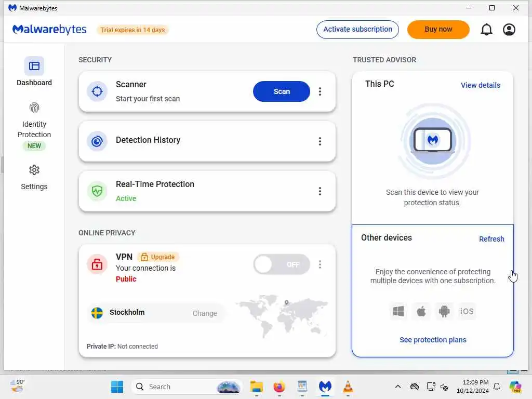Open the Copilot icon on taskbar
Viewport: 532px width, 399px height.
[515, 387]
